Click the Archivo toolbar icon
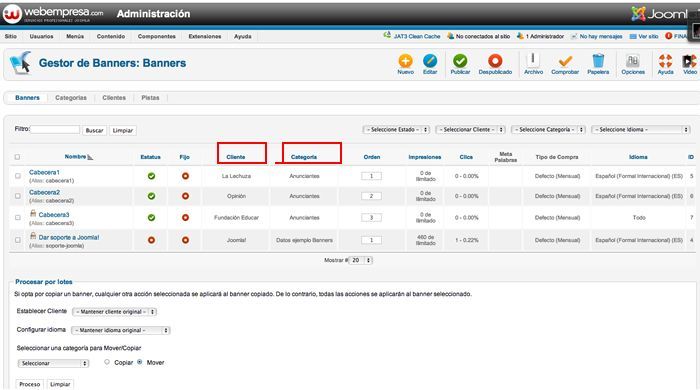This screenshot has height=390, width=700. click(533, 61)
